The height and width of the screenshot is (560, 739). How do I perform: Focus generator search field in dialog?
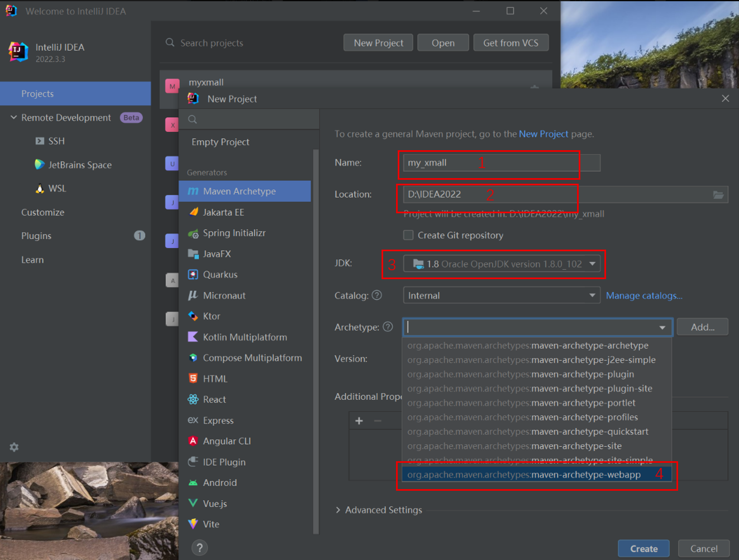coord(249,119)
